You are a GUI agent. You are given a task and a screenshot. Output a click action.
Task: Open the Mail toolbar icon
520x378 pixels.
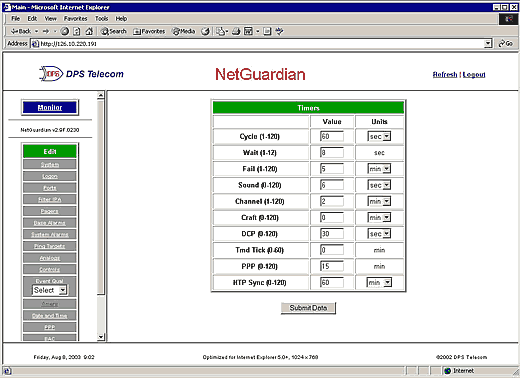click(220, 31)
